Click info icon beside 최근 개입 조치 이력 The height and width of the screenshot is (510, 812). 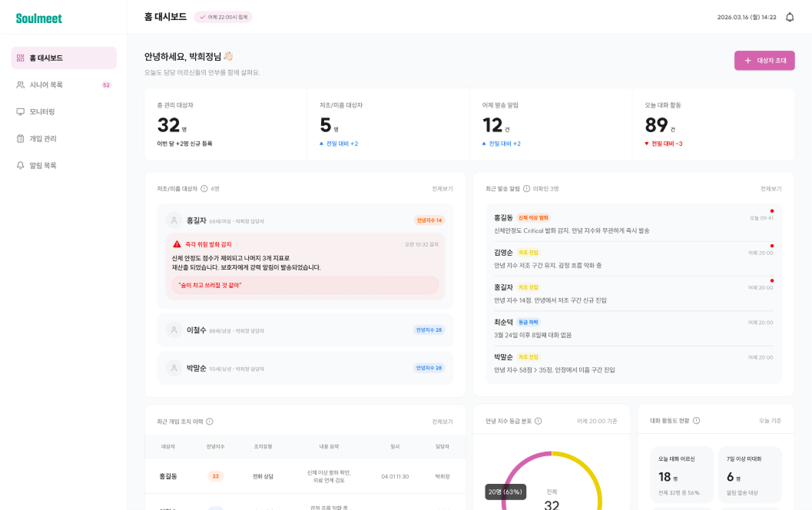(210, 422)
